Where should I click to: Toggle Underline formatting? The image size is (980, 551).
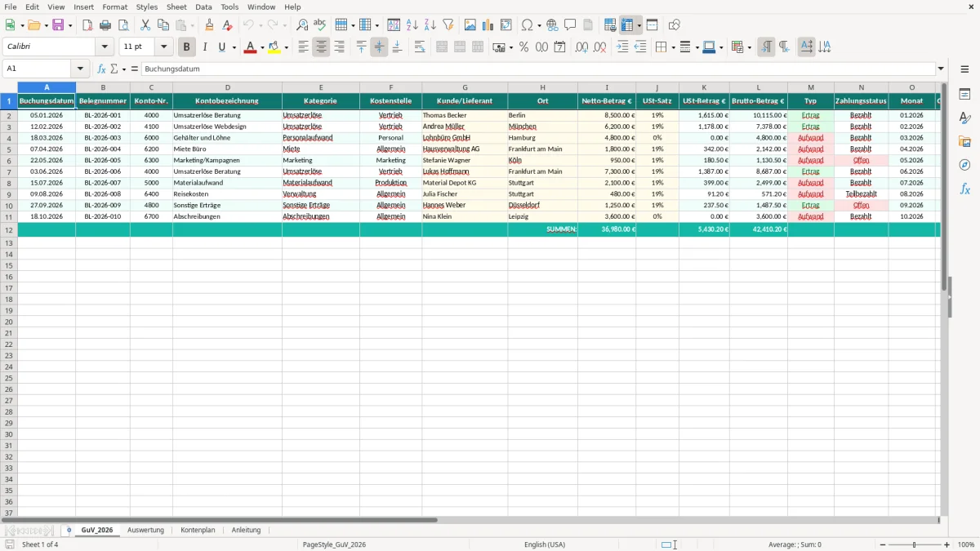click(221, 47)
